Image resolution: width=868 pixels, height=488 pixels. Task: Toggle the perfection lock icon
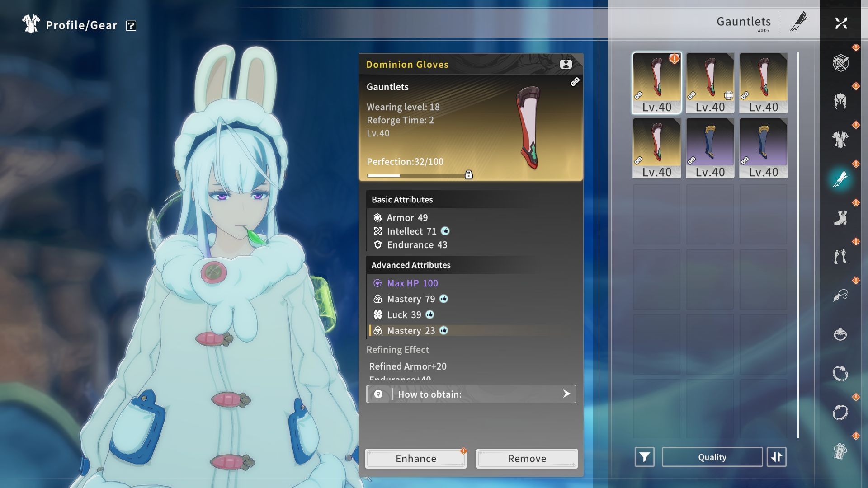coord(469,175)
